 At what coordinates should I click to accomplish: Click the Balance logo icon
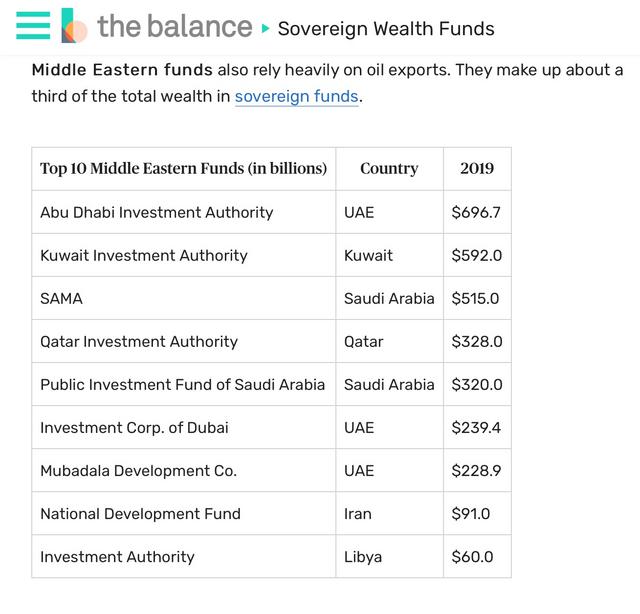click(x=74, y=26)
